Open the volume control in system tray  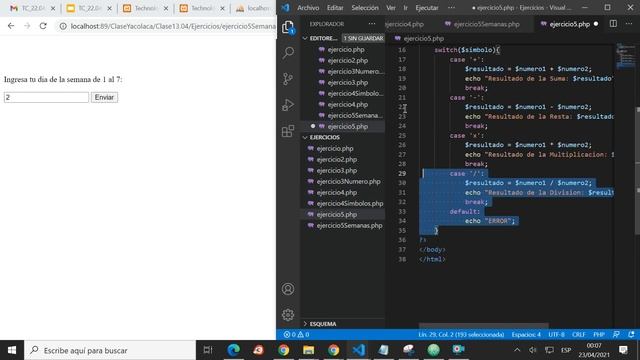pos(533,350)
